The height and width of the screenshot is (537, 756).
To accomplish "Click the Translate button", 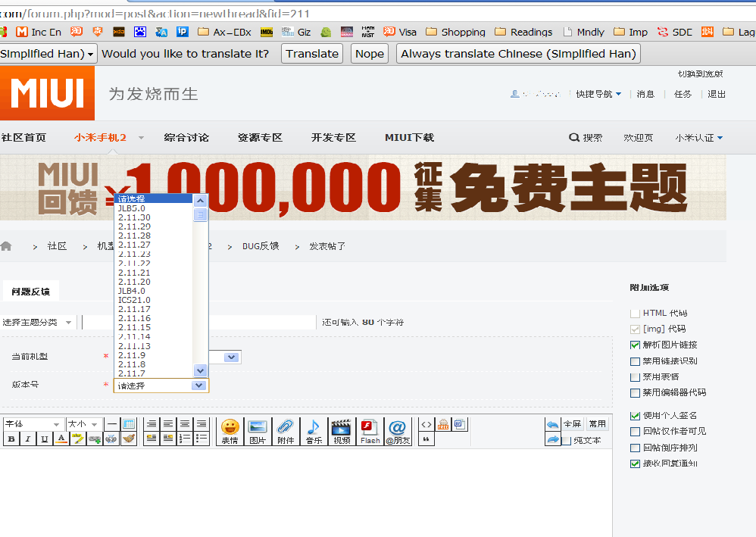I will click(312, 54).
